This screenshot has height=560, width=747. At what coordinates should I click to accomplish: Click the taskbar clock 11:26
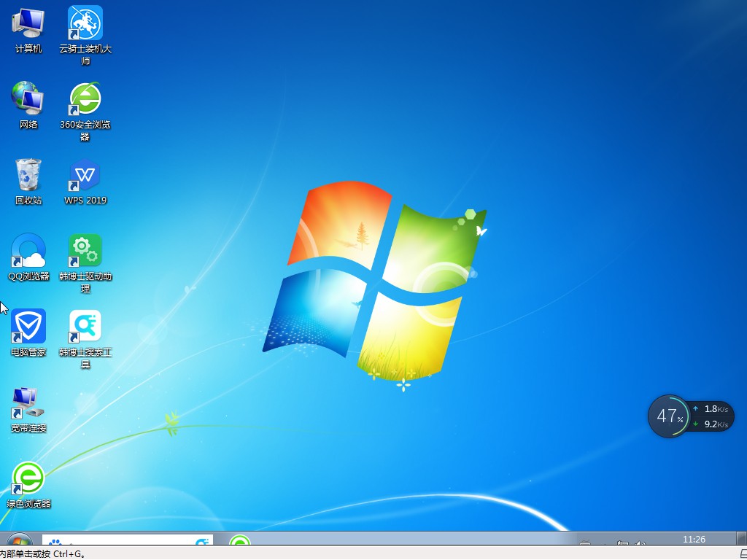(694, 539)
